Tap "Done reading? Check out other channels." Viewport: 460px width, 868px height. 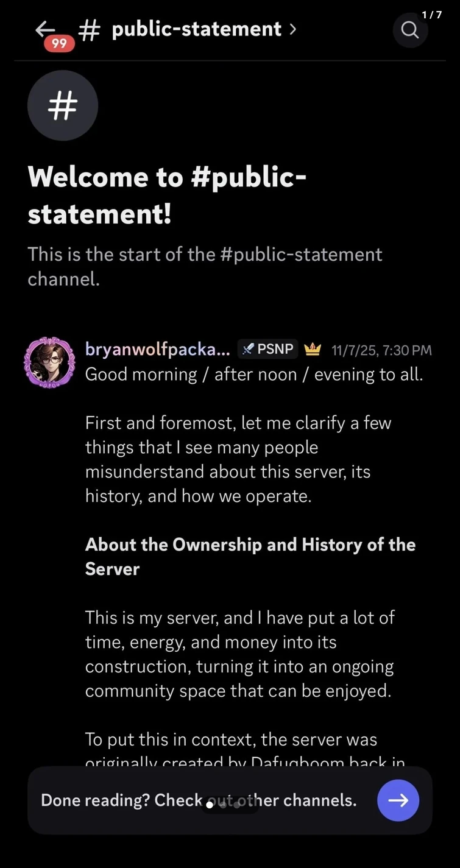199,800
